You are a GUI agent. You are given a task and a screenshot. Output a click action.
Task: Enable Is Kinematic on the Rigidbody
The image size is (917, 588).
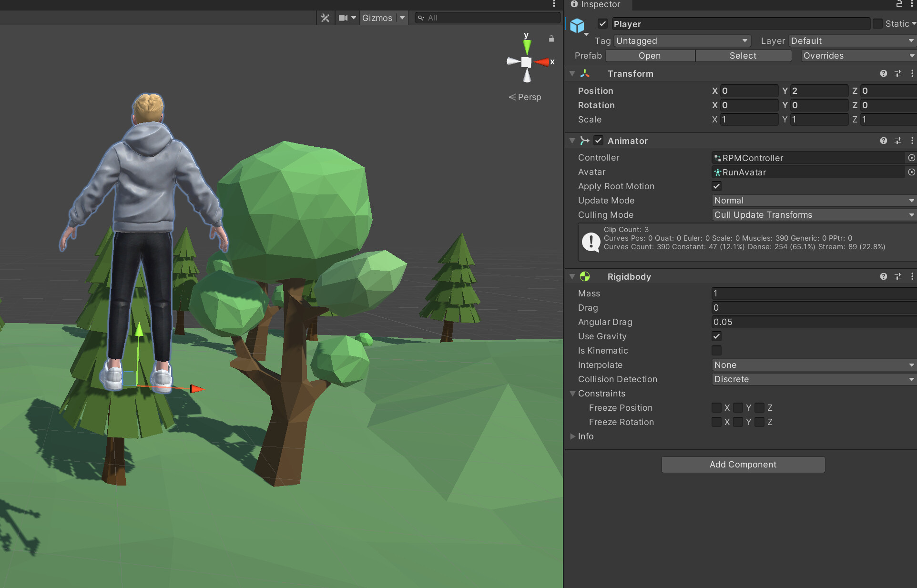pyautogui.click(x=716, y=351)
